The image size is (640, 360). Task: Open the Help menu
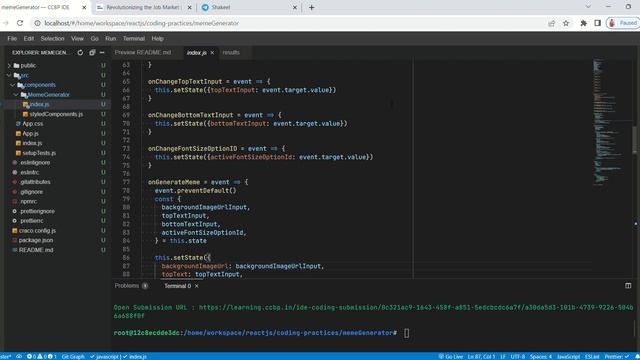click(x=158, y=39)
